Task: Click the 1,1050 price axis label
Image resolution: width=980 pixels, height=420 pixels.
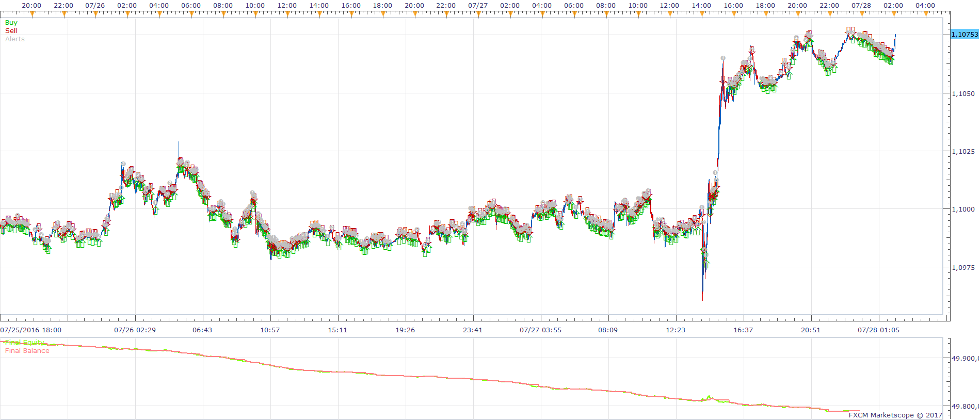Action: point(963,94)
